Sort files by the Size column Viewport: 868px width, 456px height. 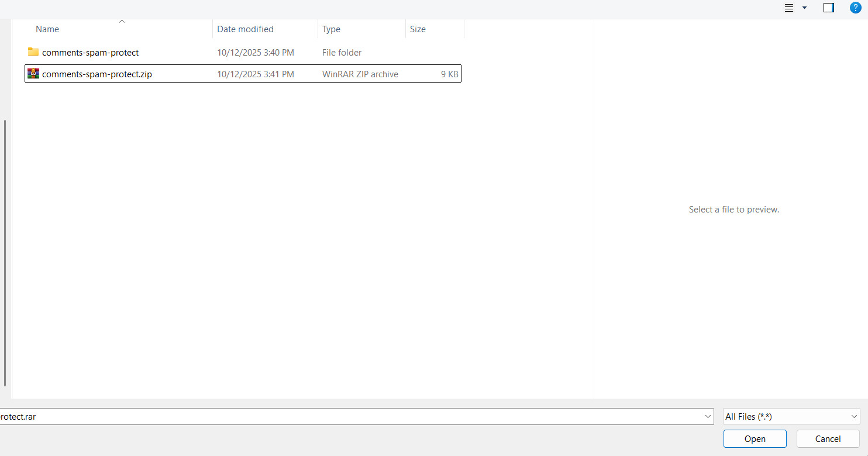(418, 29)
